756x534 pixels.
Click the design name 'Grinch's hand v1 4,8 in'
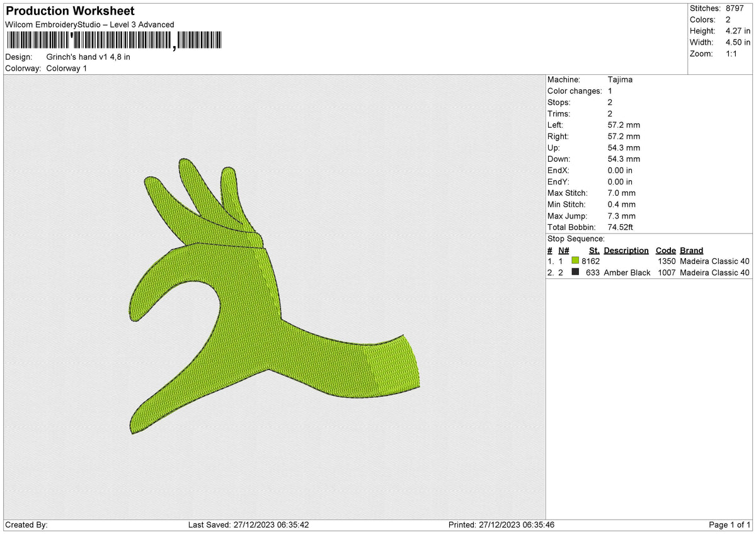coord(88,57)
